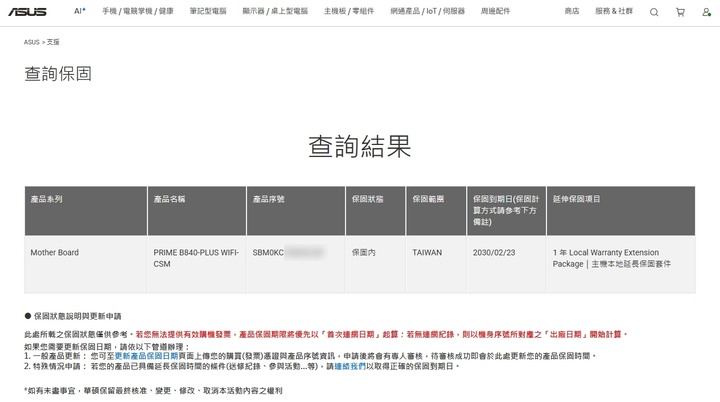Open the search magnifier icon
Image resolution: width=720 pixels, height=402 pixels.
[654, 12]
